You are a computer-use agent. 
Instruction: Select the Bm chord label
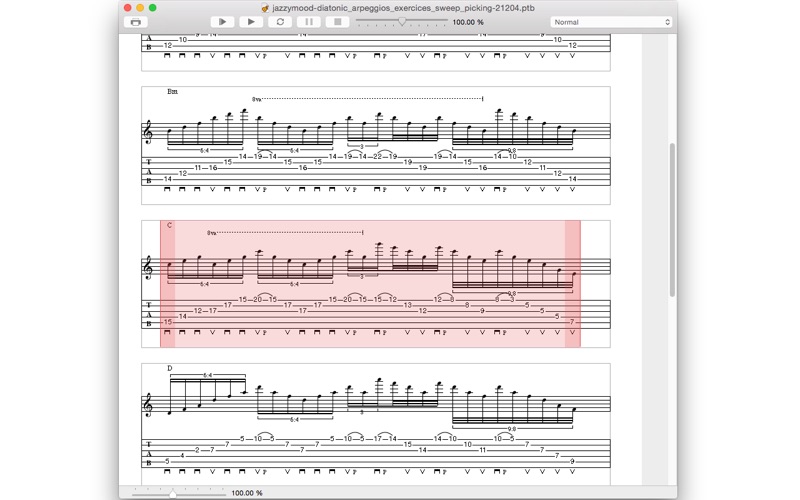click(x=172, y=91)
